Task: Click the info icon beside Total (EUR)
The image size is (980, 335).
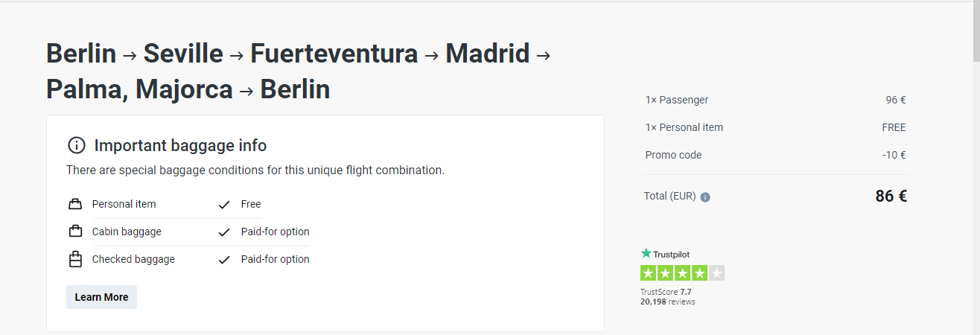Action: point(705,197)
